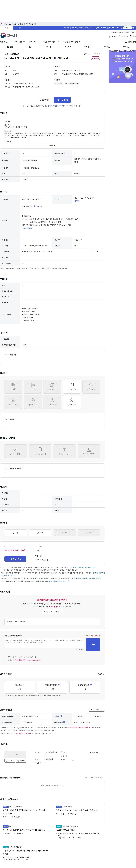This screenshot has height=868, width=136.
Task: Select the 필기 screening method box
Action: (x=64, y=533)
